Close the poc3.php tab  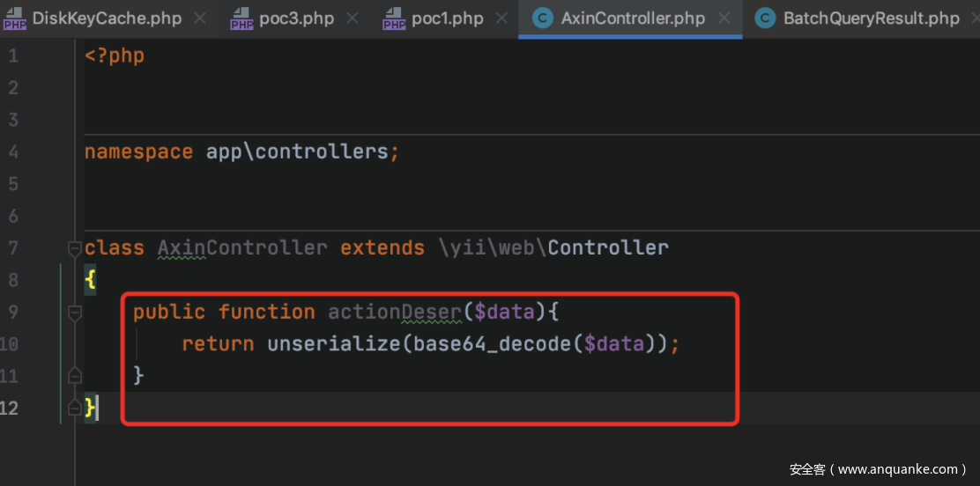pyautogui.click(x=352, y=18)
